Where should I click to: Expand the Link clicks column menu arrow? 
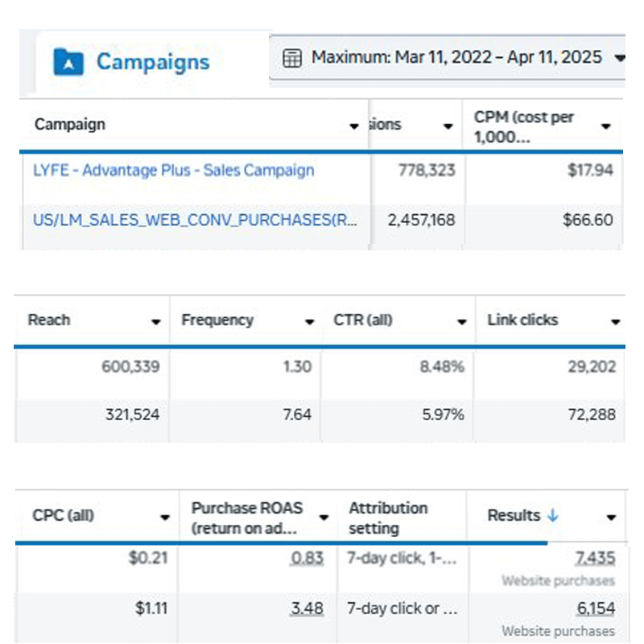(x=616, y=322)
